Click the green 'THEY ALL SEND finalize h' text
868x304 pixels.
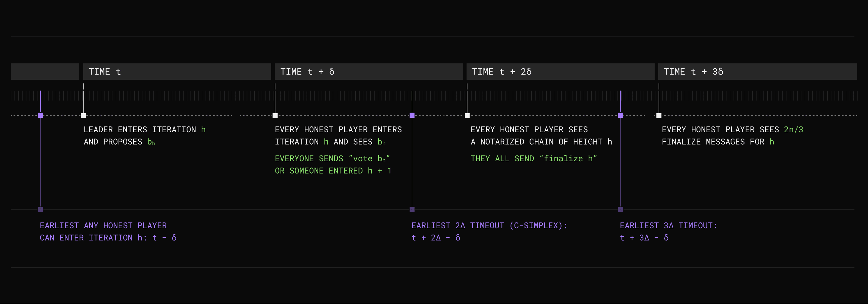pos(533,158)
